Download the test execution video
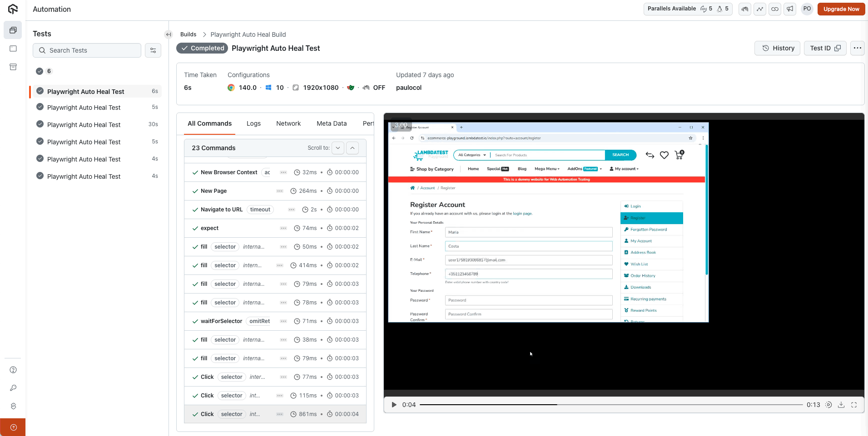Viewport: 868px width, 436px height. (842, 405)
